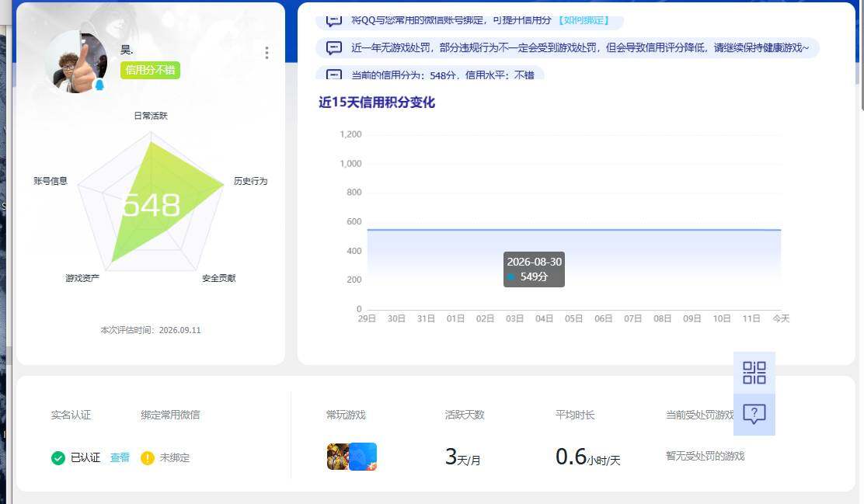The width and height of the screenshot is (864, 504).
Task: Click the 绑定常用微信 label
Action: pyautogui.click(x=170, y=415)
